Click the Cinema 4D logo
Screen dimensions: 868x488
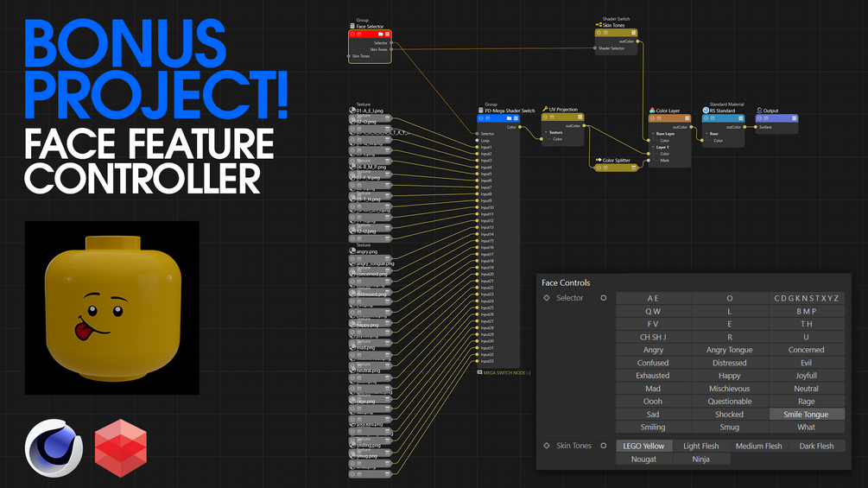[54, 447]
